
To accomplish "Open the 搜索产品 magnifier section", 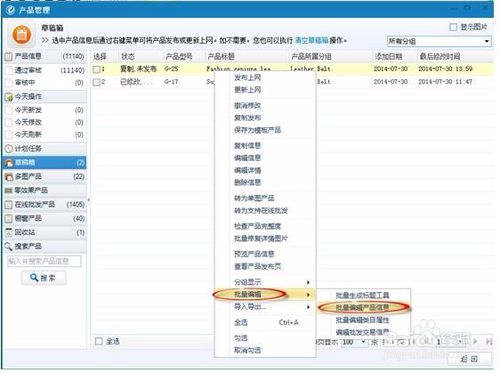I will point(45,247).
